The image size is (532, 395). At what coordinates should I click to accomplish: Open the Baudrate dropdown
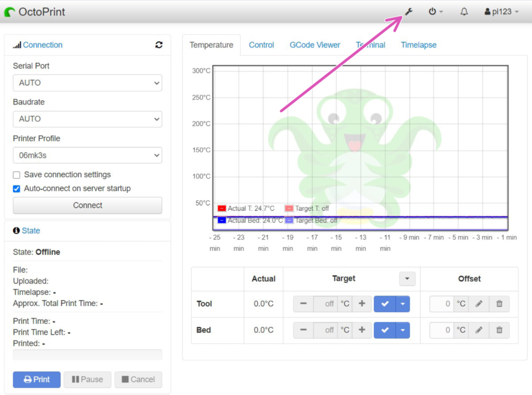point(87,119)
